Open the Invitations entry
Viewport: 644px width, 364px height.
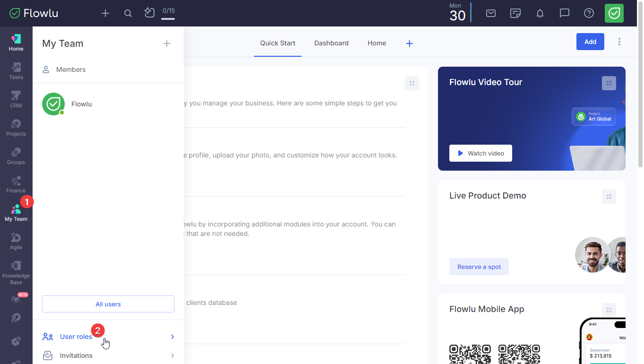(x=108, y=355)
